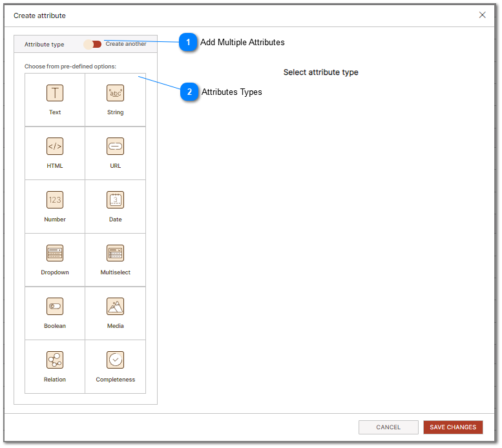This screenshot has height=448, width=502.
Task: Click the 'Create attribute' dialog title
Action: click(x=39, y=15)
